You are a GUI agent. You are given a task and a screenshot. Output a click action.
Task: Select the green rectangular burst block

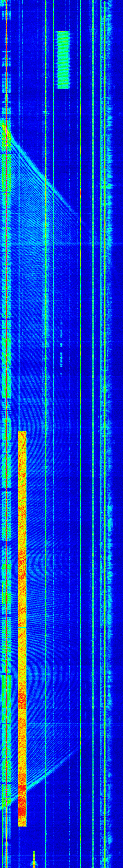coord(63,60)
